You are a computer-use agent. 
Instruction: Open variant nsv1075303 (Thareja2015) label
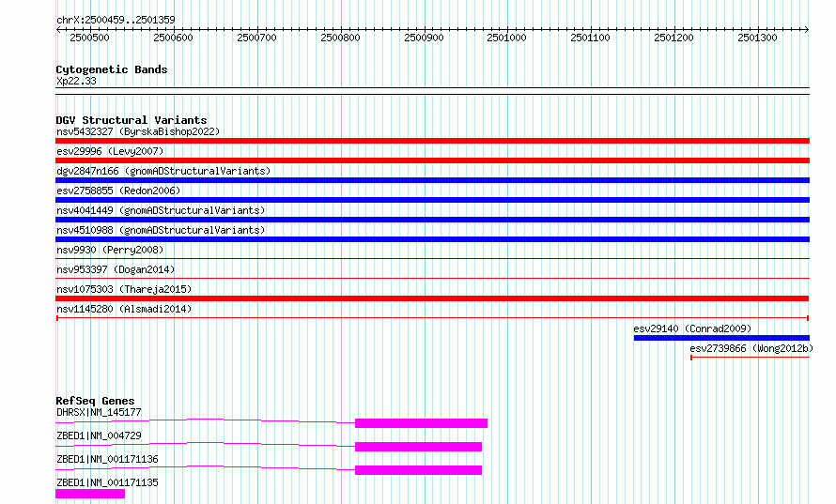[124, 289]
